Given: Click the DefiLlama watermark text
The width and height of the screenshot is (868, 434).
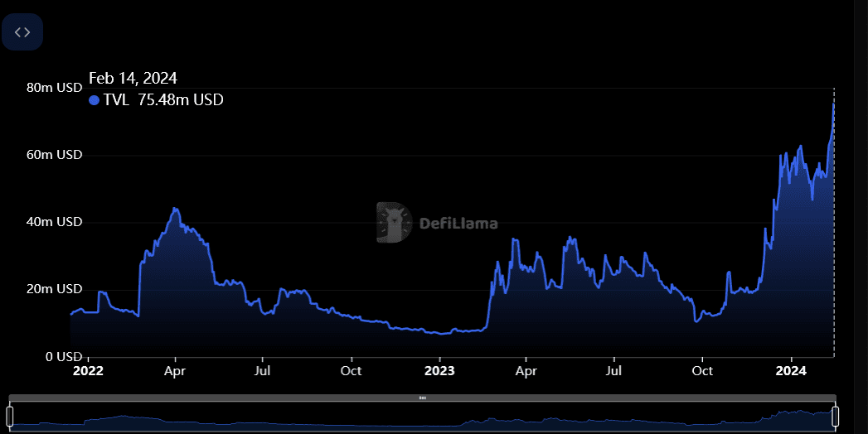Looking at the screenshot, I should tap(458, 223).
